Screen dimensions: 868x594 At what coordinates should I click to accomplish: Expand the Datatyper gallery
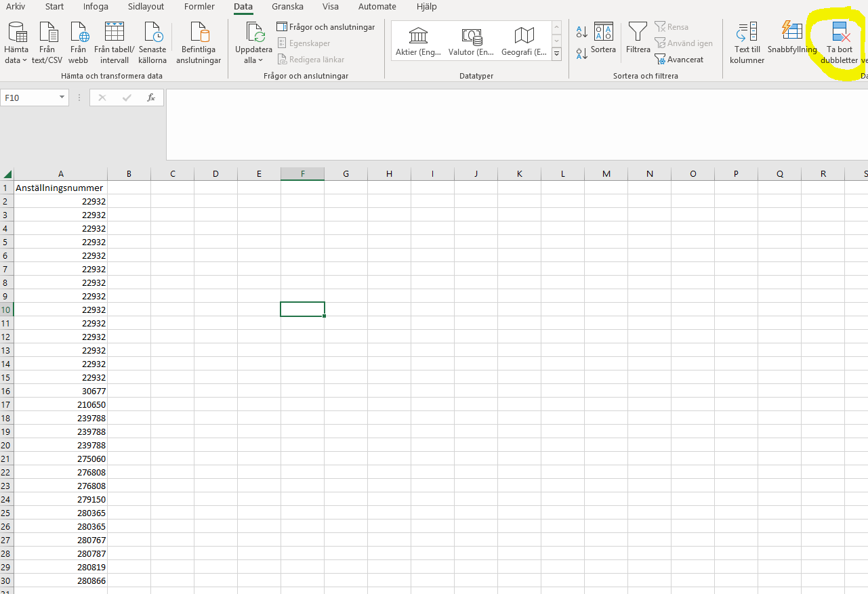click(556, 54)
